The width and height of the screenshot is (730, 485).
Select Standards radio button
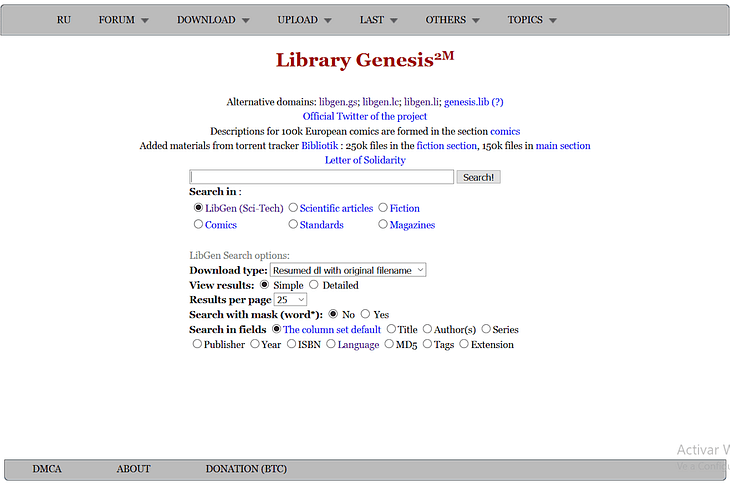[293, 224]
